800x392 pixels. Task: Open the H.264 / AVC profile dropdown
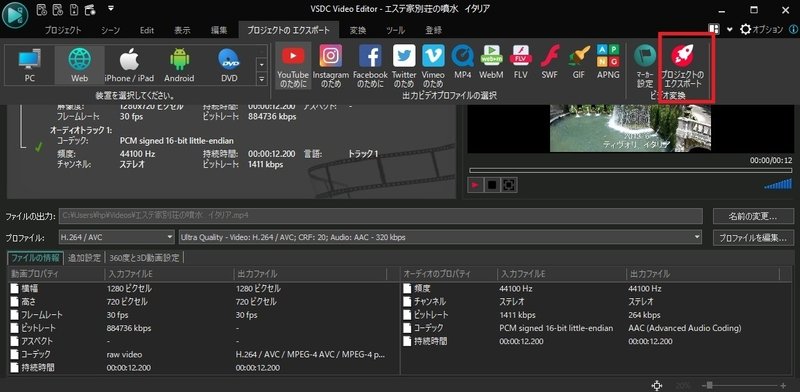pyautogui.click(x=116, y=237)
